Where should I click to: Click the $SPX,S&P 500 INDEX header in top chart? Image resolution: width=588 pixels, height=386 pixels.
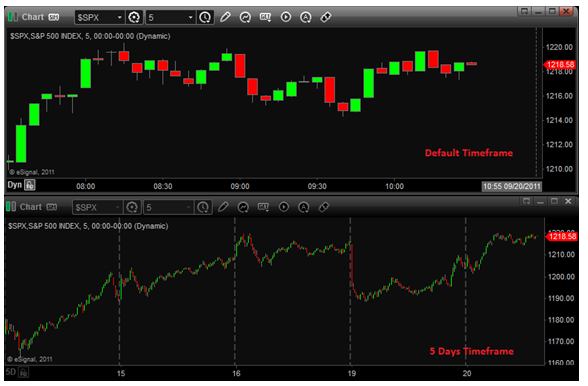(90, 36)
